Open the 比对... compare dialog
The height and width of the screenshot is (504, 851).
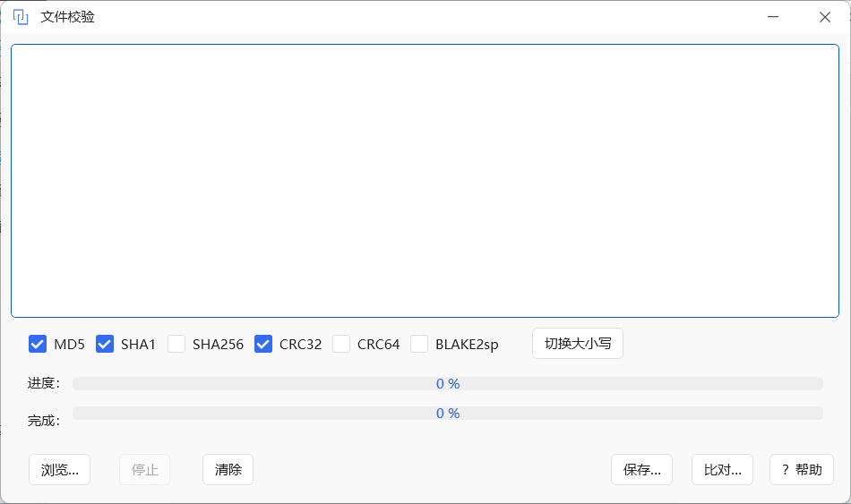(722, 469)
